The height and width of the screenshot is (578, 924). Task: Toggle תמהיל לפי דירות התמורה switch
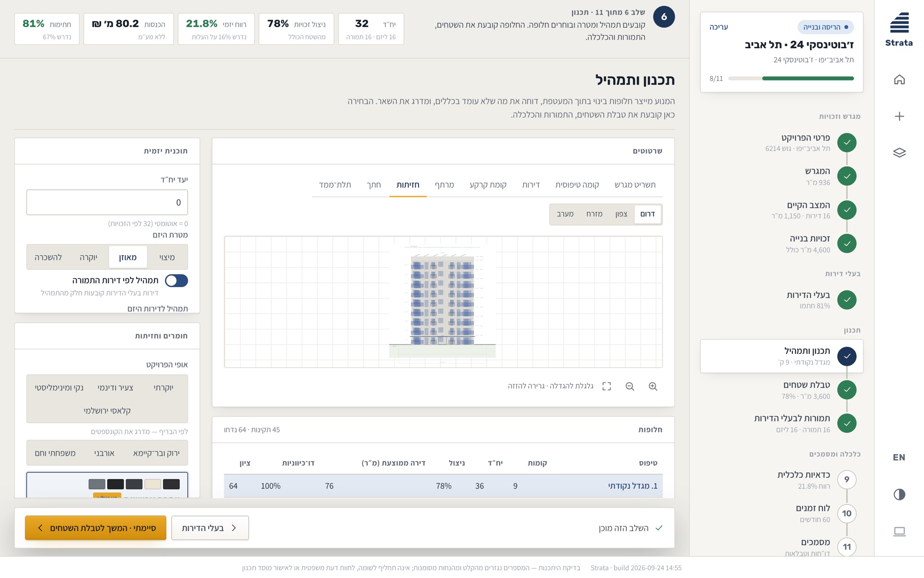point(176,280)
